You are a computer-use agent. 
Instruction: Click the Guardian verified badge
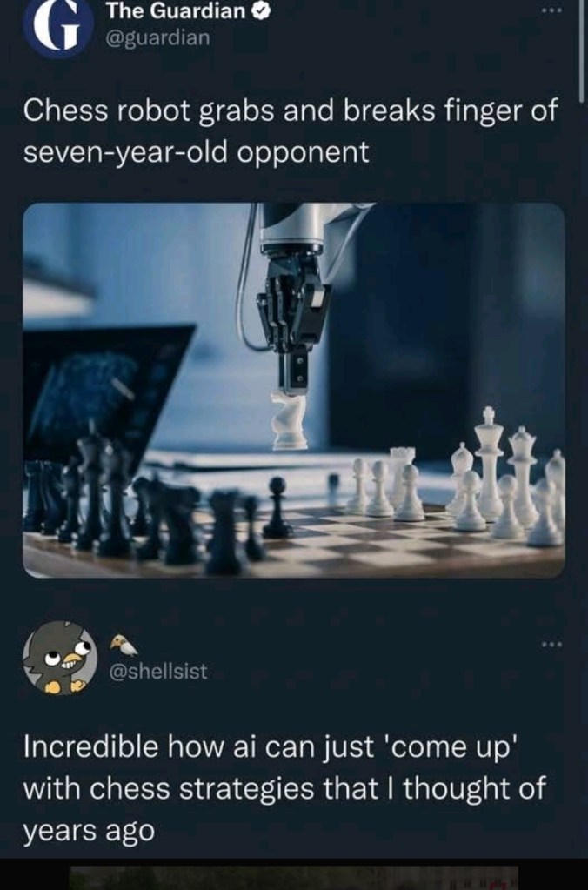261,10
